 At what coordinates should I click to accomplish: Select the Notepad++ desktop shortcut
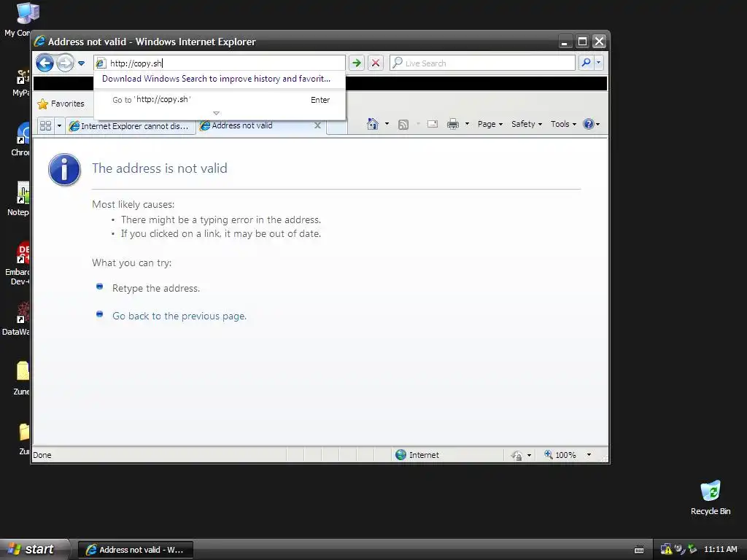coord(18,199)
